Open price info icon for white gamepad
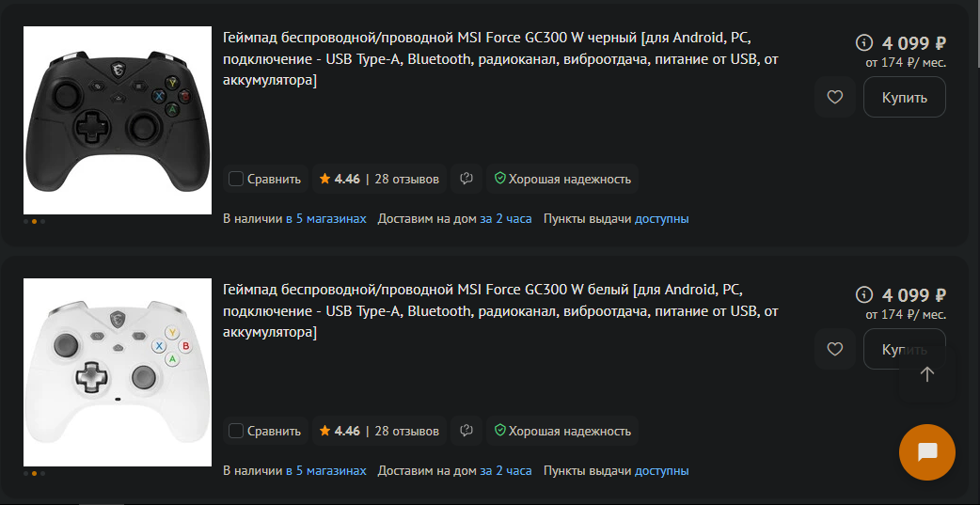This screenshot has height=505, width=980. [864, 294]
